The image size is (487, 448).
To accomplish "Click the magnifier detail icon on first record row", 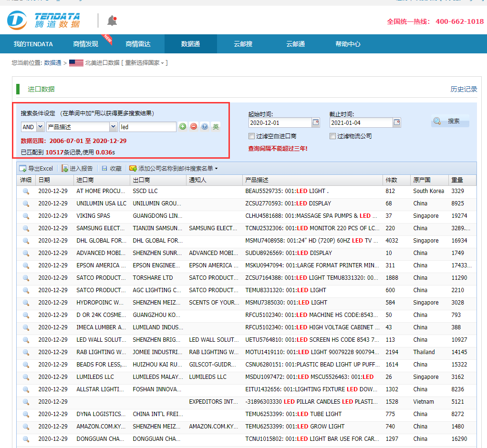I will (x=25, y=191).
